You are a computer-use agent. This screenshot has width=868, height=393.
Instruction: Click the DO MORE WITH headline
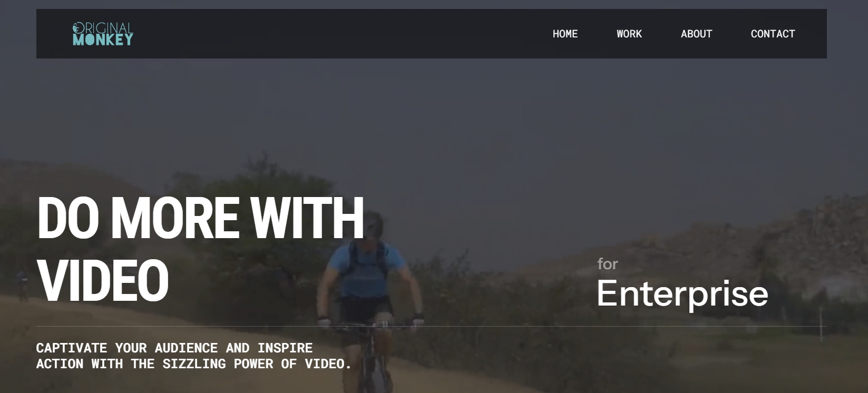200,218
